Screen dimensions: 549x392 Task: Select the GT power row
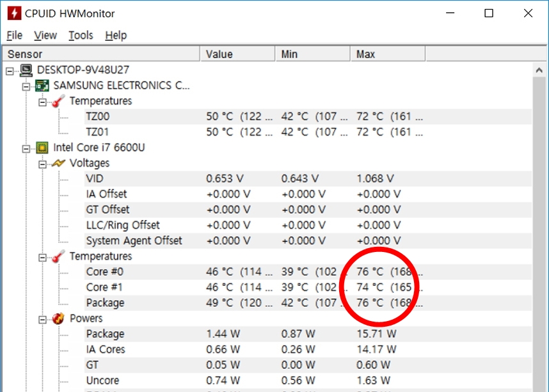pyautogui.click(x=308, y=365)
